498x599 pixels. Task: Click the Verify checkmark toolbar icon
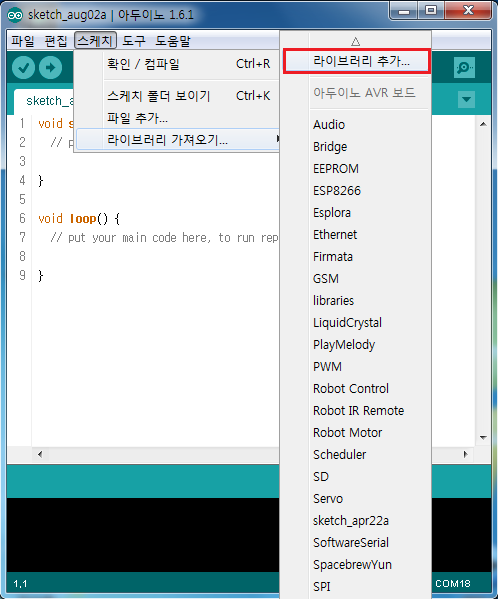23,68
